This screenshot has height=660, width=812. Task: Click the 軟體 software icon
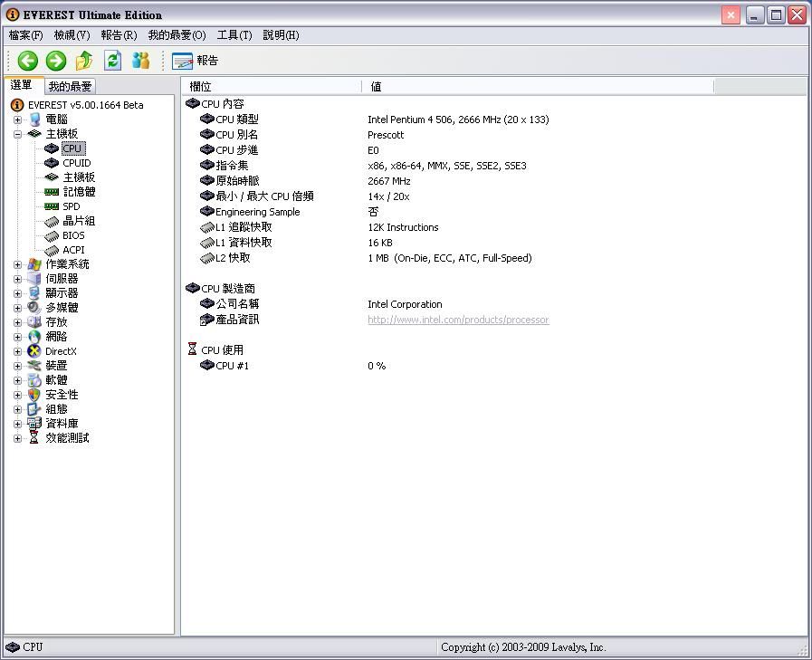tap(34, 380)
